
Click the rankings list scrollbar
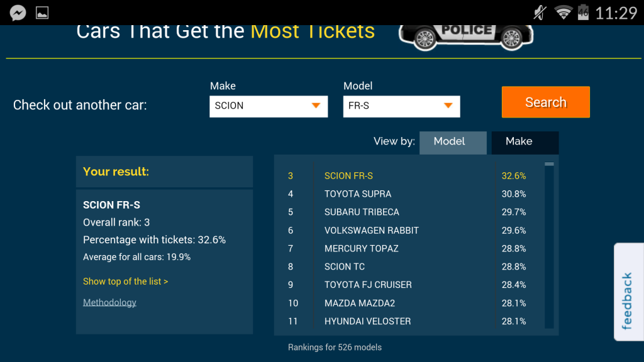(549, 245)
